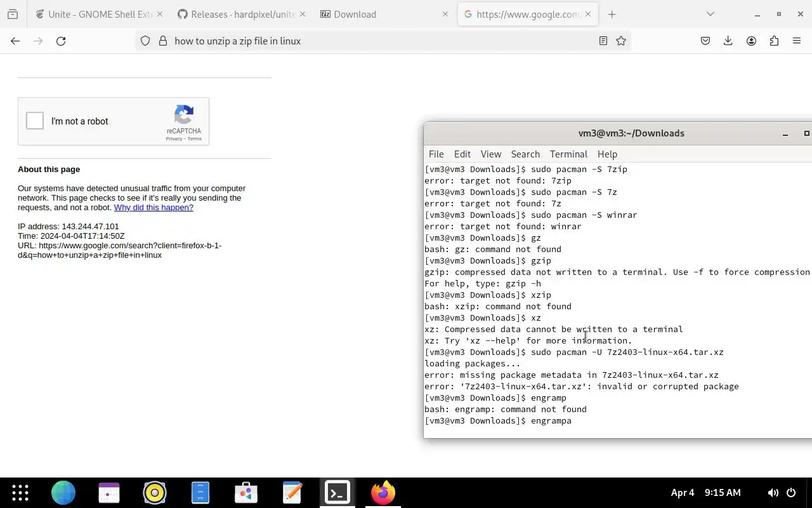Close the Unite GNOME Shell Extension tab
The width and height of the screenshot is (812, 508).
[x=159, y=14]
